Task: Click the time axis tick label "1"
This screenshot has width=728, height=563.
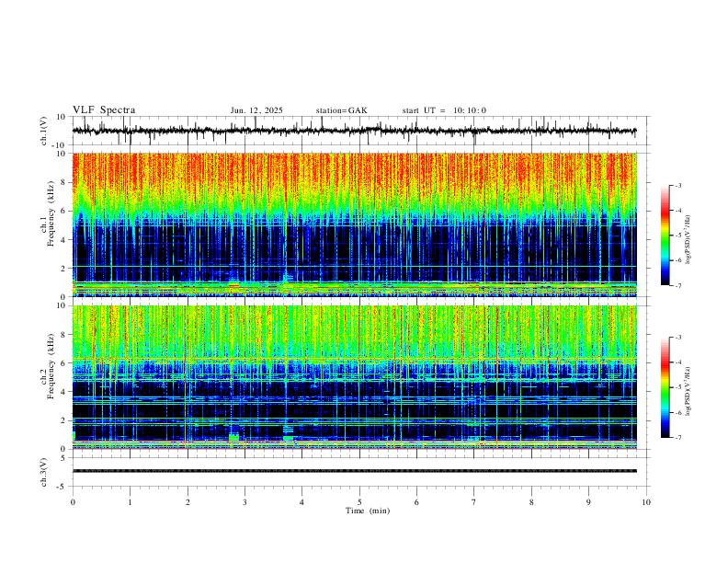Action: (x=130, y=502)
